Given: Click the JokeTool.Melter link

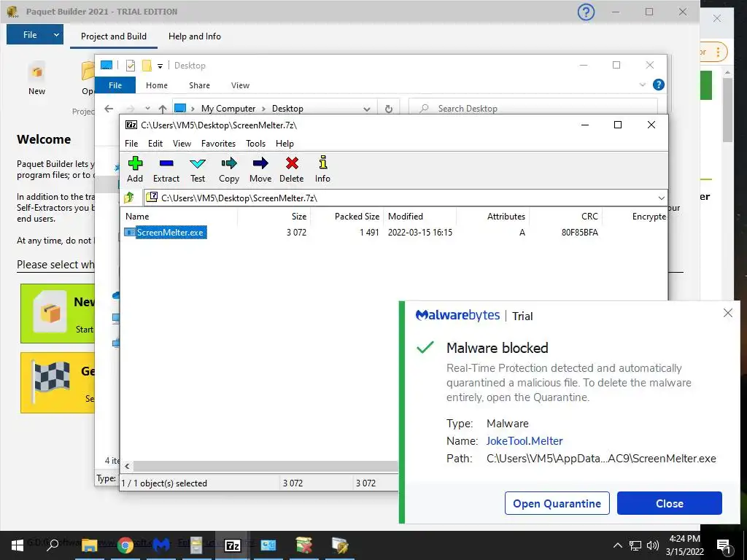Looking at the screenshot, I should point(524,441).
